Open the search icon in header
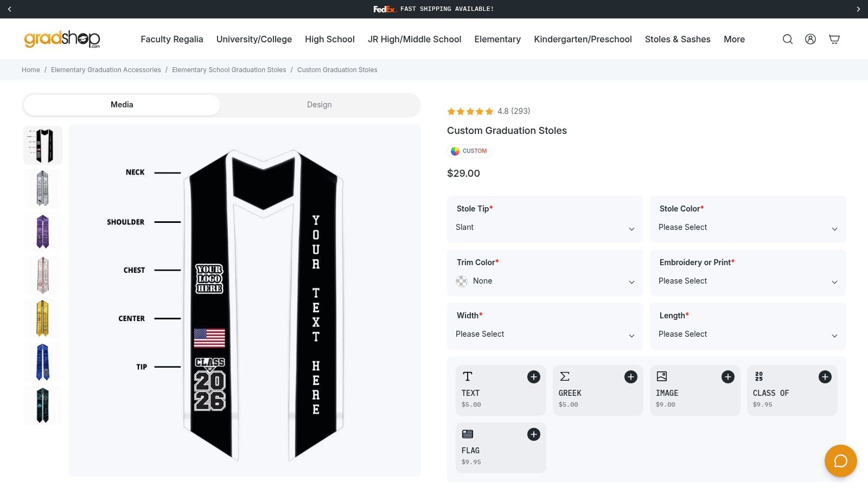 pos(788,39)
